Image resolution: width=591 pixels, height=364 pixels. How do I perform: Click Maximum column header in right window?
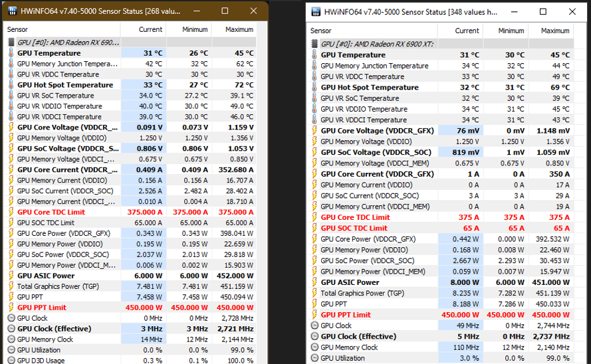[x=551, y=31]
